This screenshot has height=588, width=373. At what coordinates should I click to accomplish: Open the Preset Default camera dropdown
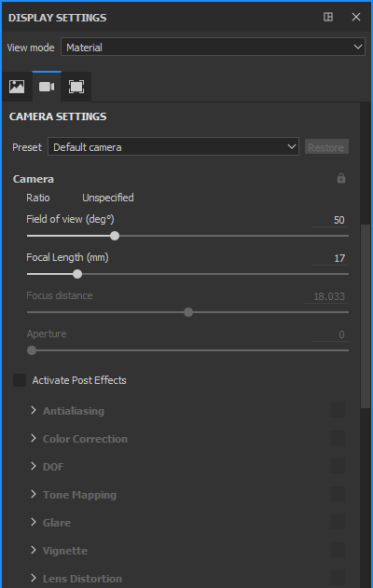coord(173,146)
